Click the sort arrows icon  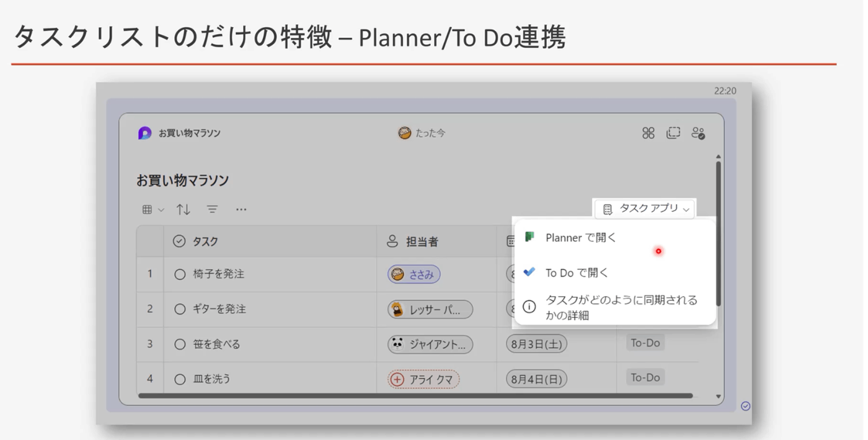[x=183, y=210]
